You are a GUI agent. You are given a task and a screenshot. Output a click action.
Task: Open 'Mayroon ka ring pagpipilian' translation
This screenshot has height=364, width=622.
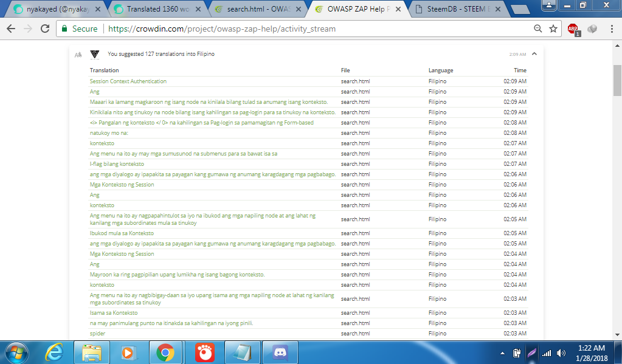click(x=178, y=275)
